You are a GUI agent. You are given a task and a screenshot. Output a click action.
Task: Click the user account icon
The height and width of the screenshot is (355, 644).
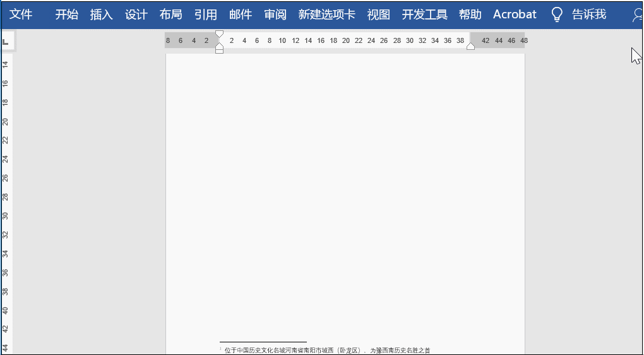click(x=637, y=15)
